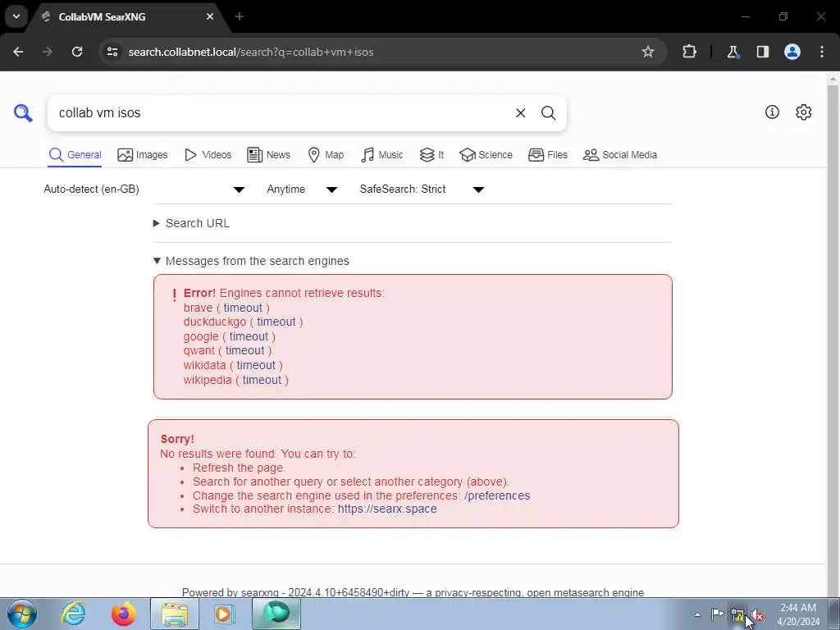Open Windows Media Player from taskbar
This screenshot has width=840, height=630.
225,614
